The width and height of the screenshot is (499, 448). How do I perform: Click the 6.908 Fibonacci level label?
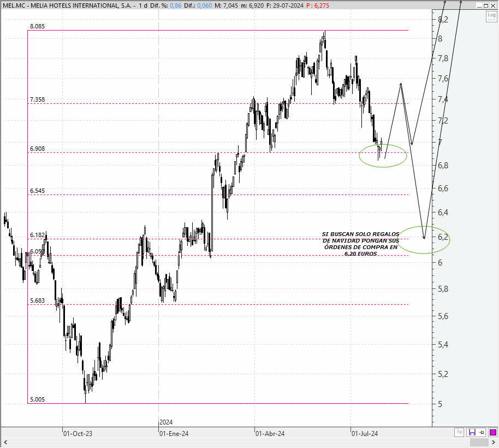[x=37, y=149]
